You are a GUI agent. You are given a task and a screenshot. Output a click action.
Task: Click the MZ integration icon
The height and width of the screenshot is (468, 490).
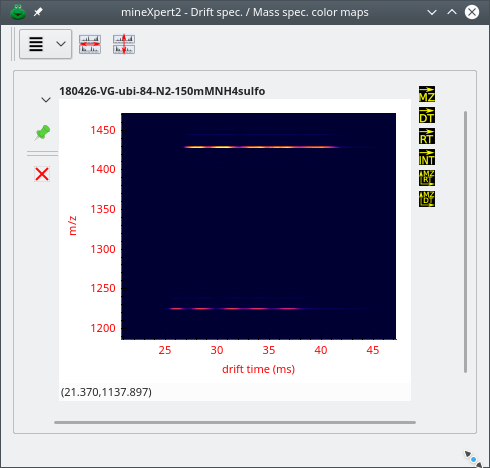pyautogui.click(x=427, y=94)
